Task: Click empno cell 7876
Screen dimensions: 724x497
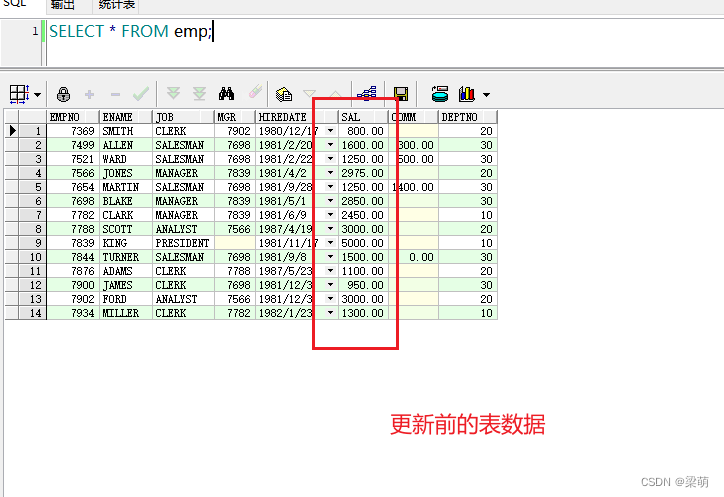Action: tap(73, 271)
